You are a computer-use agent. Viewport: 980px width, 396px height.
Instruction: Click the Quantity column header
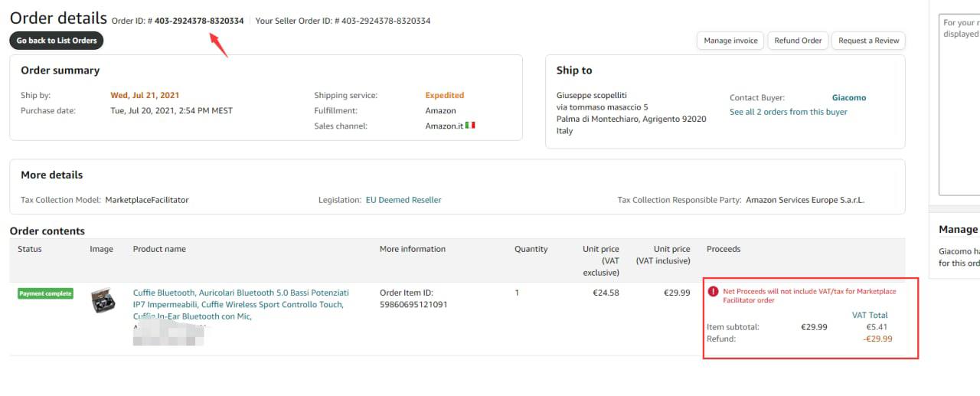(531, 249)
